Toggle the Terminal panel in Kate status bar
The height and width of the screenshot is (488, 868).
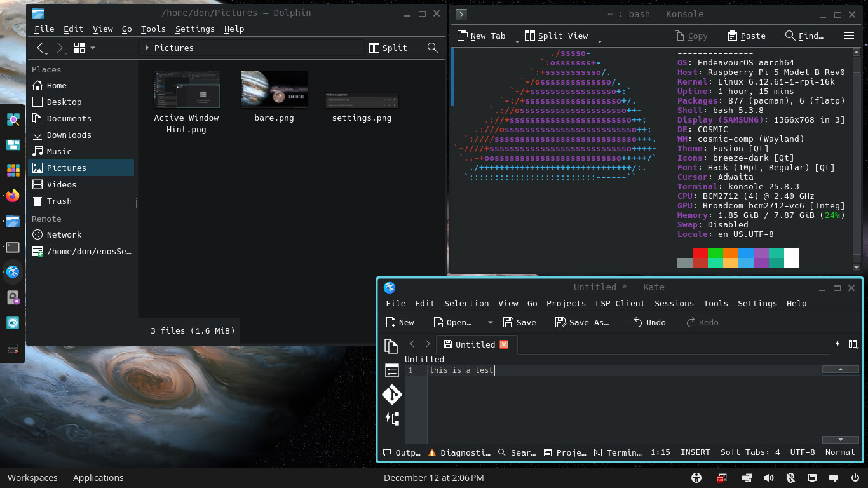(x=618, y=452)
